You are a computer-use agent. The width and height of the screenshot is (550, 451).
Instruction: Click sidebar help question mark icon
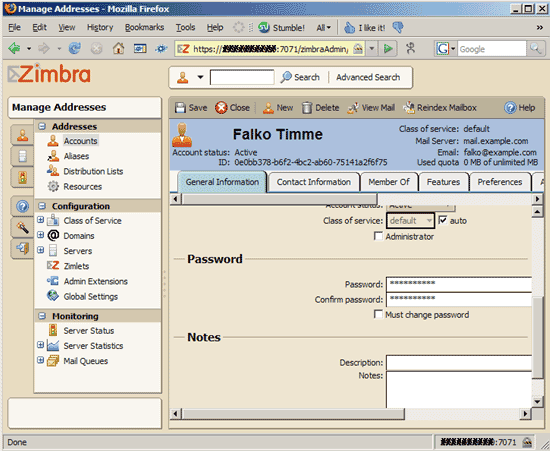coord(22,207)
